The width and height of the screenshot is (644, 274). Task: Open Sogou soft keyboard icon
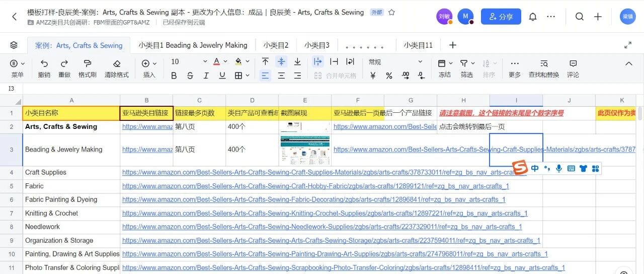571,168
